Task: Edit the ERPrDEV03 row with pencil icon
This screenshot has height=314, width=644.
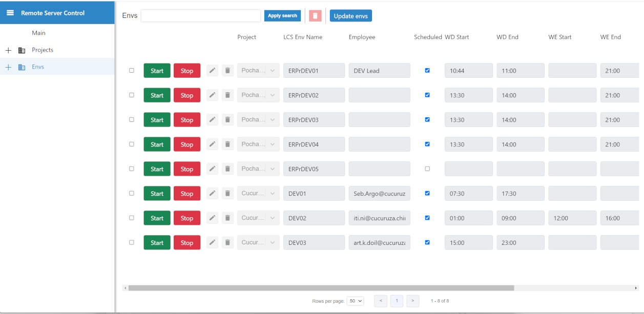Action: 212,120
